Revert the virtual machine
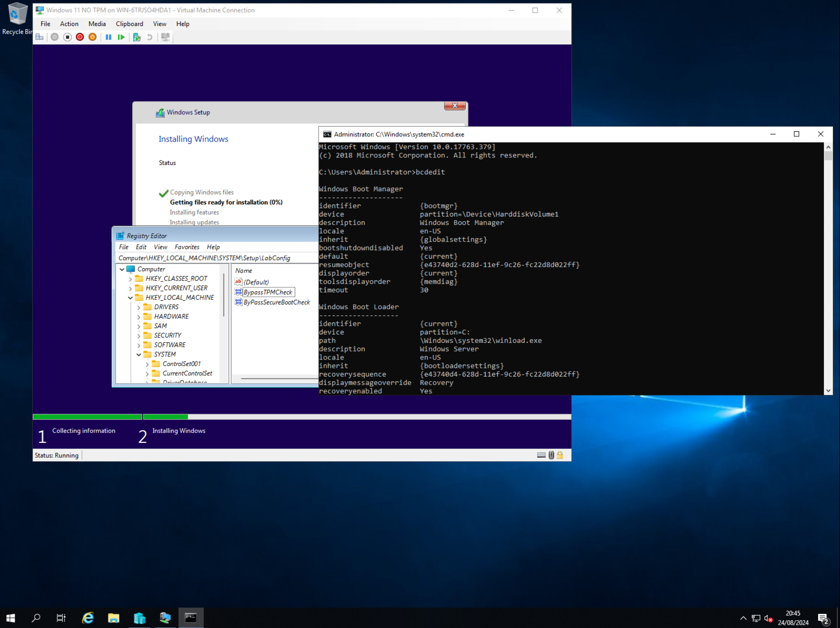 [150, 37]
